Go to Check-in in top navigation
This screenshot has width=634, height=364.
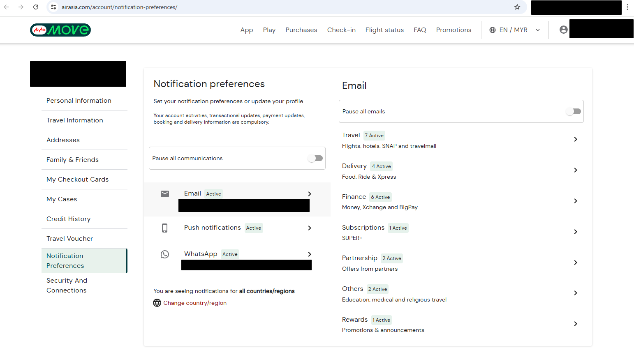point(341,30)
